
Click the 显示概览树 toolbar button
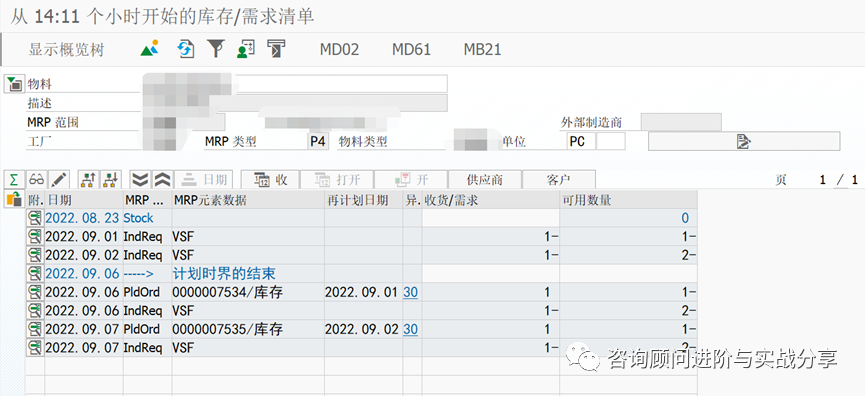pos(66,50)
